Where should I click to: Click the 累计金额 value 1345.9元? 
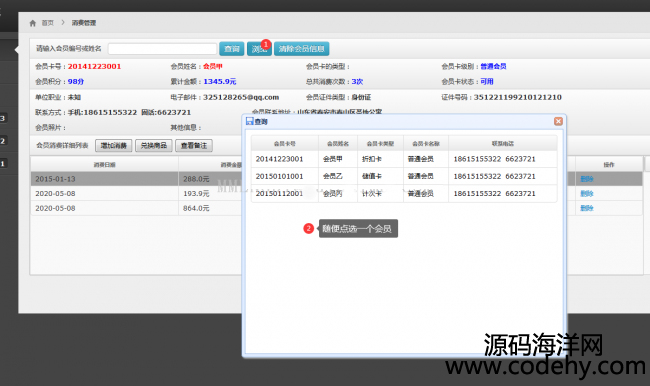pyautogui.click(x=220, y=82)
